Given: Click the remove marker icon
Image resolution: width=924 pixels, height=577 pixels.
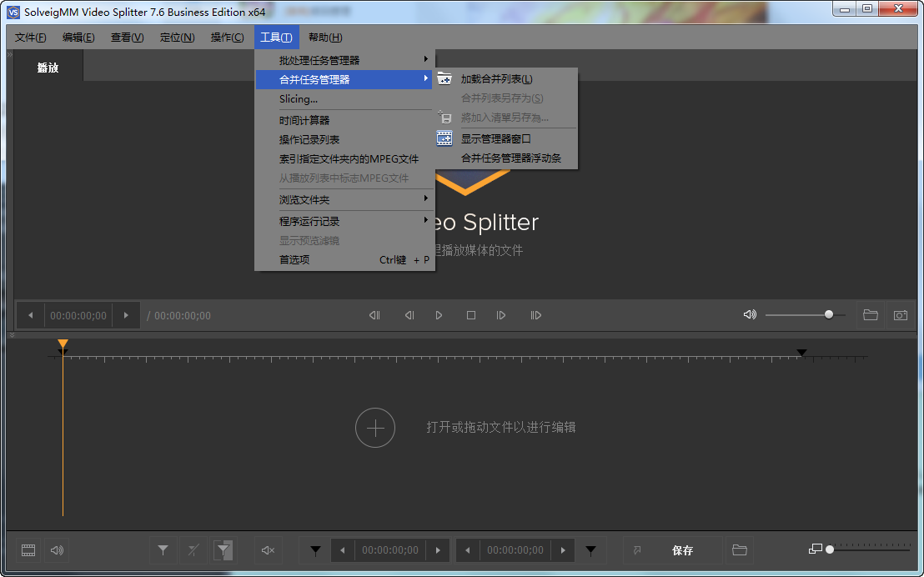Looking at the screenshot, I should 193,550.
